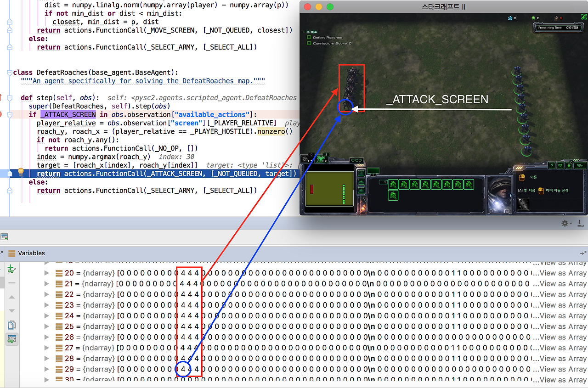Expand ndarray row 29 in Variables

46,369
